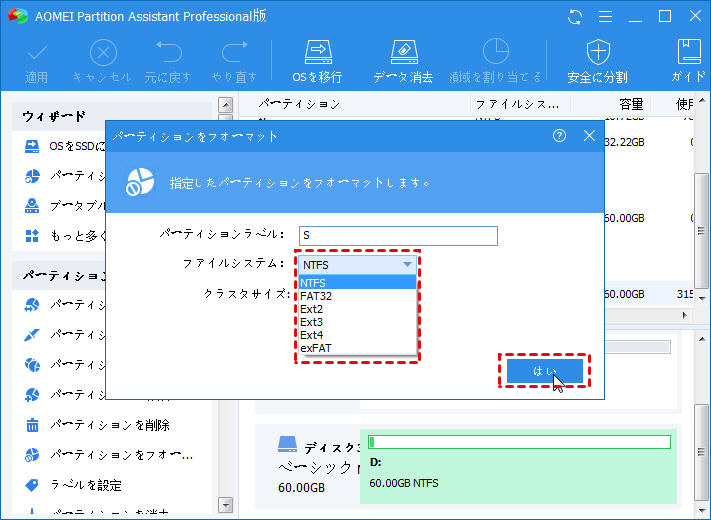
Task: Click the パーティションラベル input field
Action: pyautogui.click(x=398, y=236)
